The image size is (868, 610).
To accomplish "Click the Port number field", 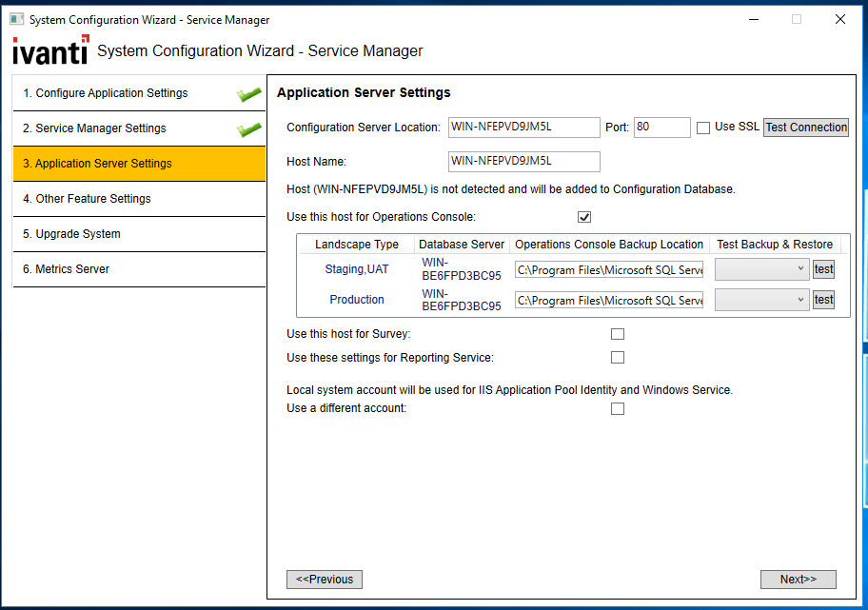I will (662, 128).
